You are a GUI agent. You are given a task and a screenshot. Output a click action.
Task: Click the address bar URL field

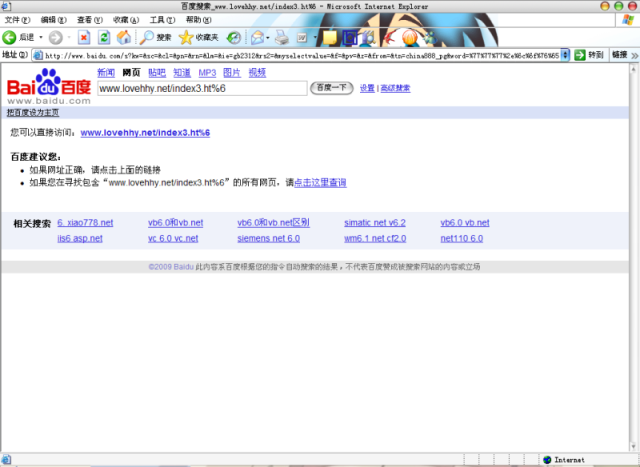(x=301, y=55)
